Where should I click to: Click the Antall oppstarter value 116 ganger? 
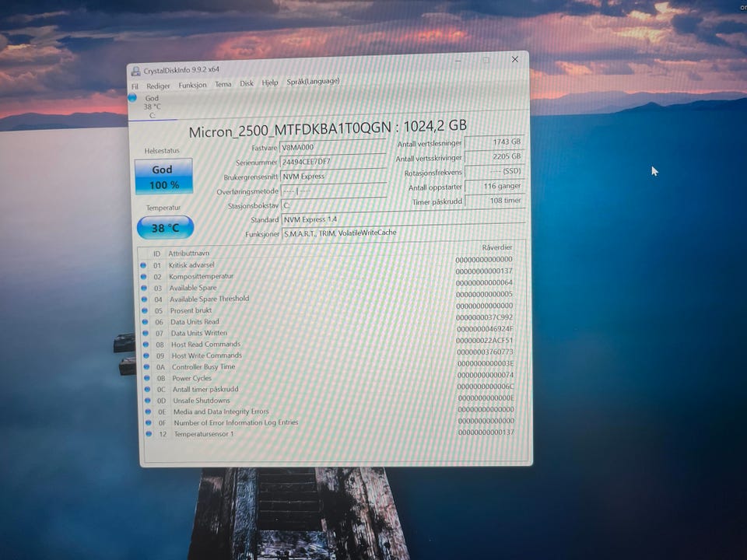point(495,186)
